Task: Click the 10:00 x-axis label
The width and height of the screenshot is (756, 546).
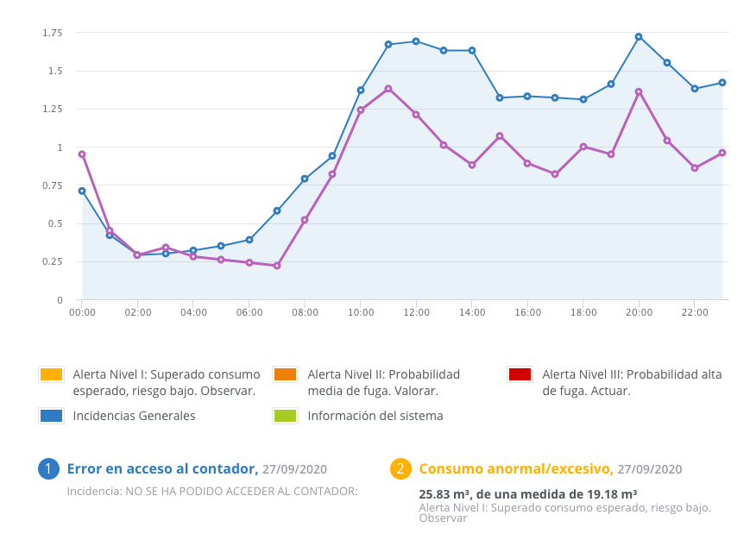Action: (361, 312)
